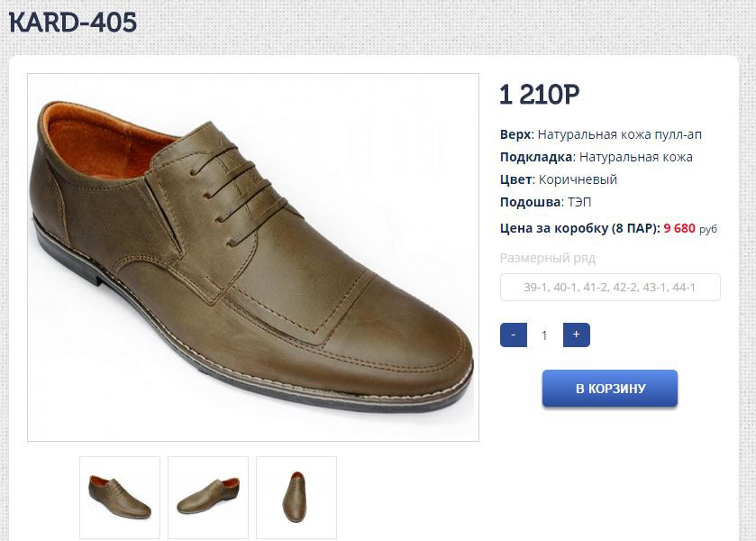The image size is (756, 541).
Task: Click the KARD-405 product heading
Action: (x=73, y=23)
